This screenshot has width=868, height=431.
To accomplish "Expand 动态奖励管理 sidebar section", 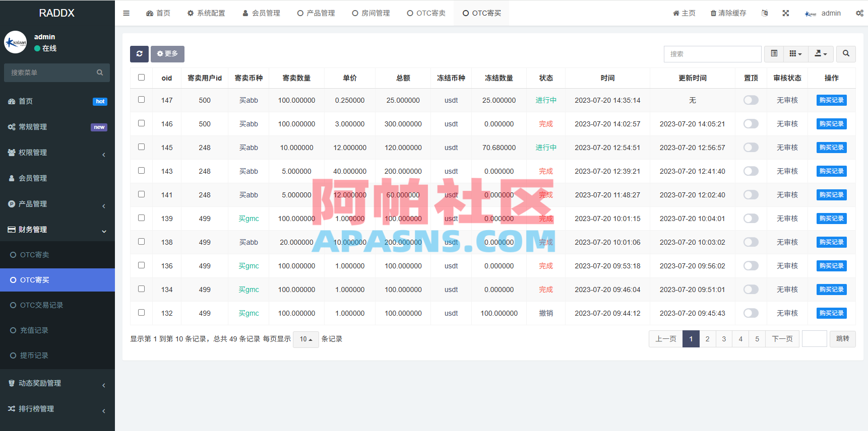I will tap(57, 383).
